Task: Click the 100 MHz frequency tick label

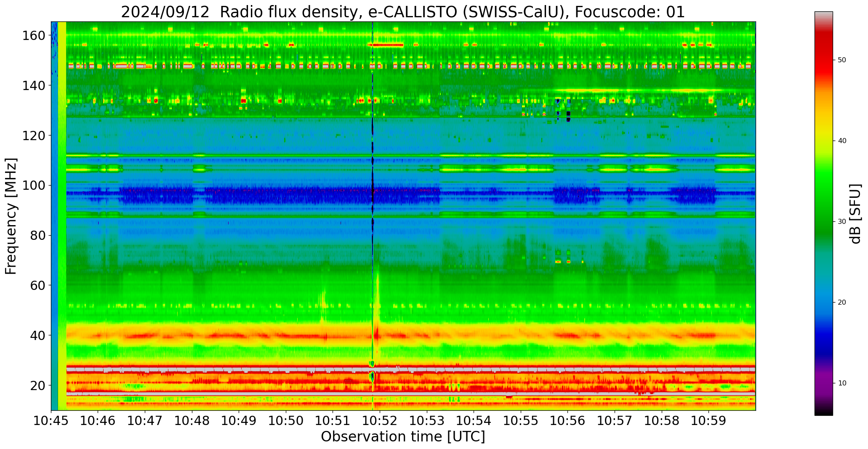Action: 34,186
